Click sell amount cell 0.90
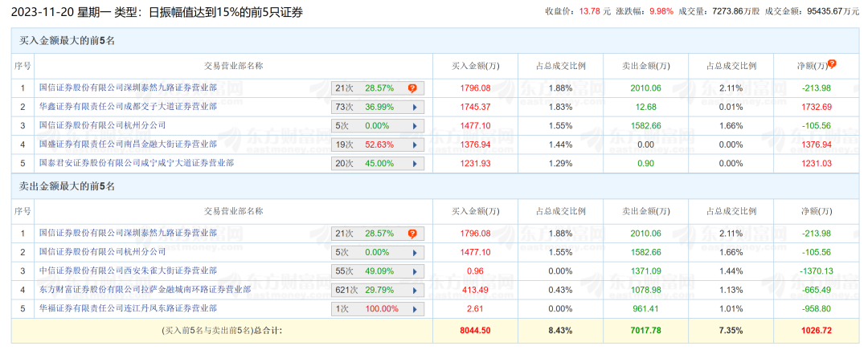 pyautogui.click(x=645, y=164)
